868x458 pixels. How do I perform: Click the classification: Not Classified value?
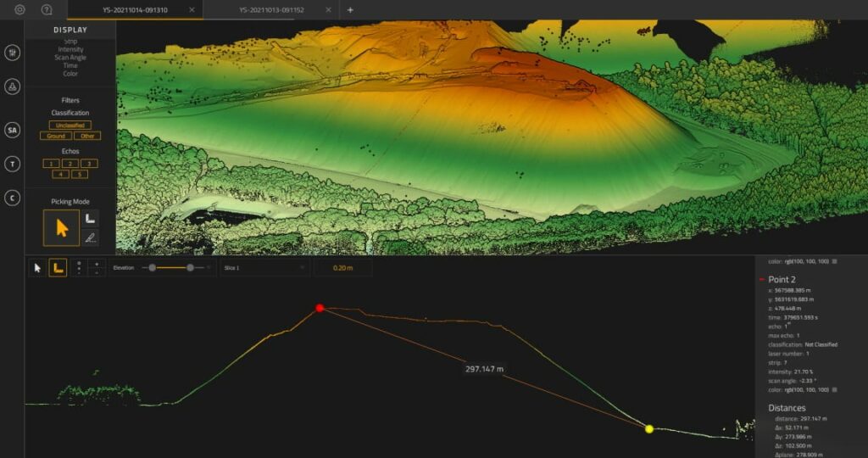821,344
